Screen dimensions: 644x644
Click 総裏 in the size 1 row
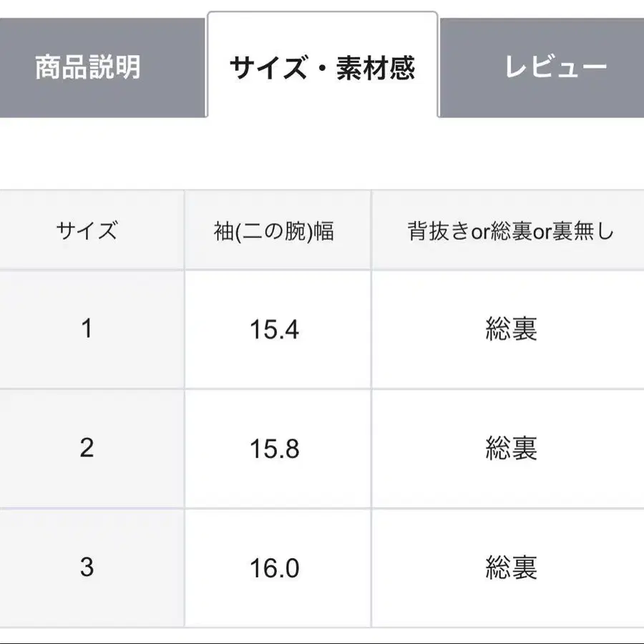(508, 328)
